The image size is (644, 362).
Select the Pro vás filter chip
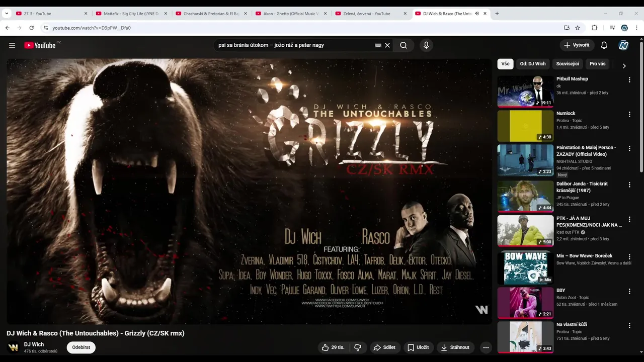(598, 64)
